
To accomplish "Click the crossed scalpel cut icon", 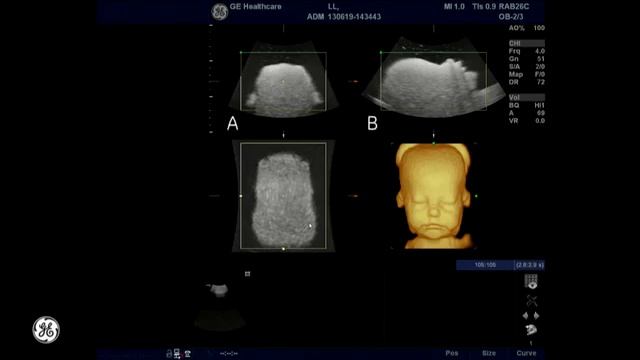I will pyautogui.click(x=531, y=301).
